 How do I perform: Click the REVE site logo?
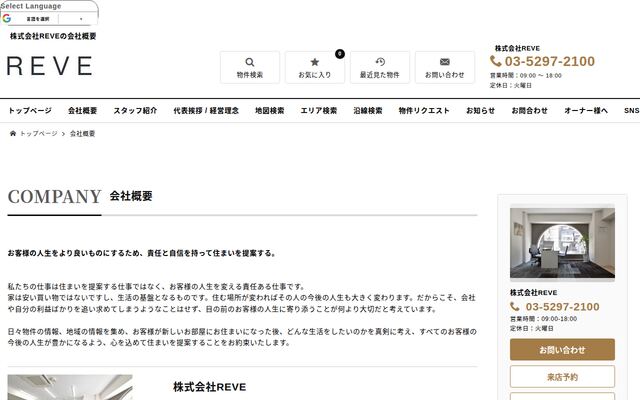(x=50, y=66)
